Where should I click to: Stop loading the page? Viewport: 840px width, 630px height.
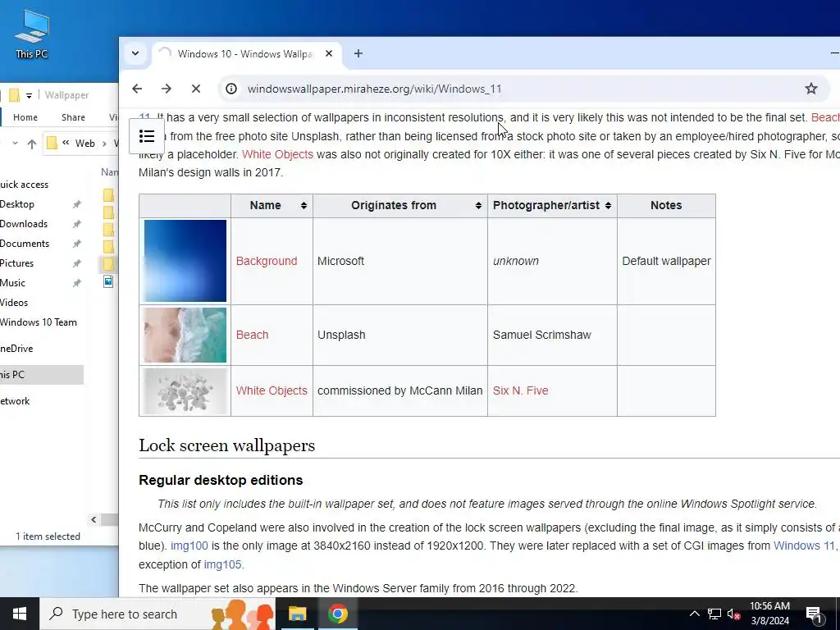(196, 89)
